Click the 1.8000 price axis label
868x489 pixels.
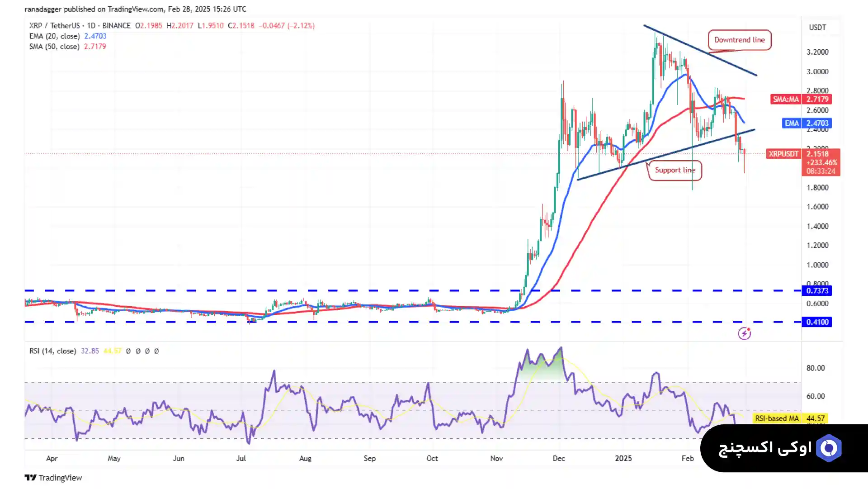click(x=817, y=188)
